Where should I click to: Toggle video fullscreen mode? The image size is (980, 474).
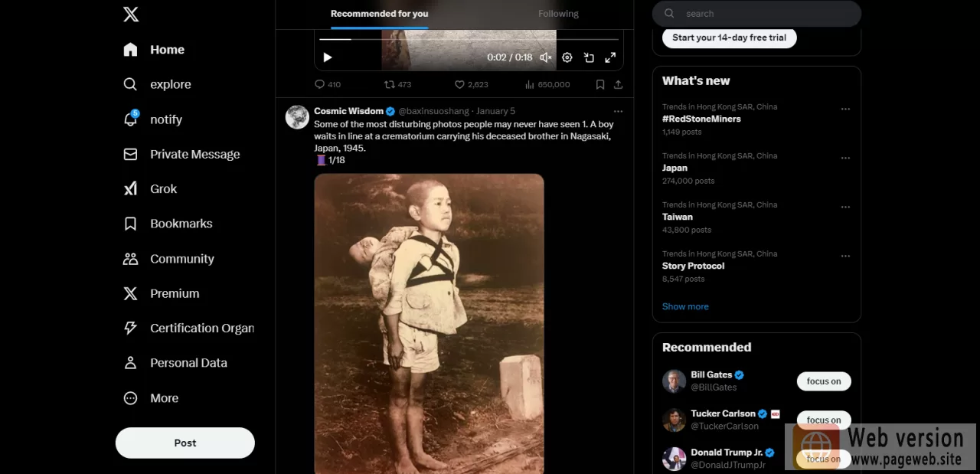(610, 57)
